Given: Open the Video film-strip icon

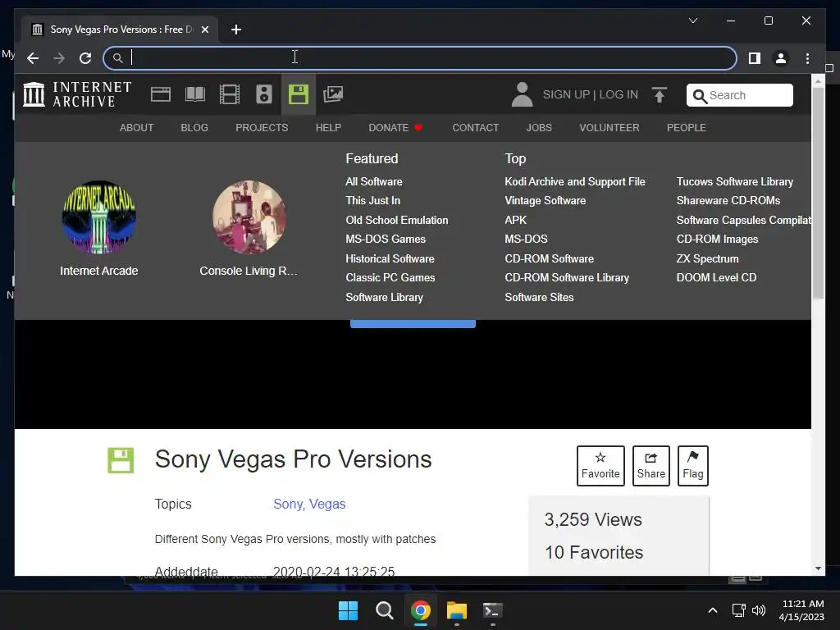Looking at the screenshot, I should pyautogui.click(x=230, y=95).
